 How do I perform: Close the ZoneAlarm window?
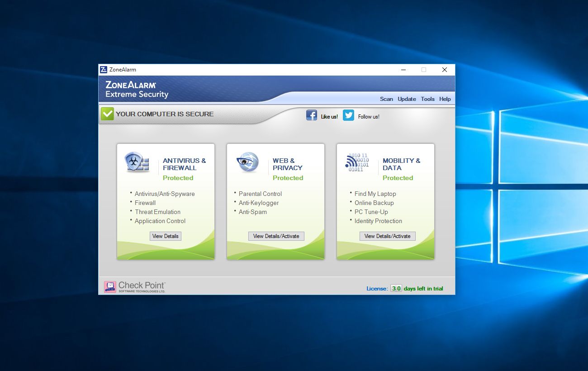[445, 70]
